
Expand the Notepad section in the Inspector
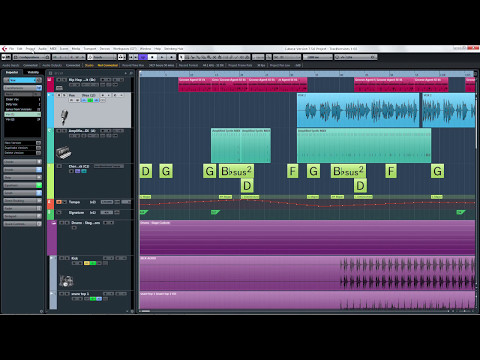(x=22, y=216)
